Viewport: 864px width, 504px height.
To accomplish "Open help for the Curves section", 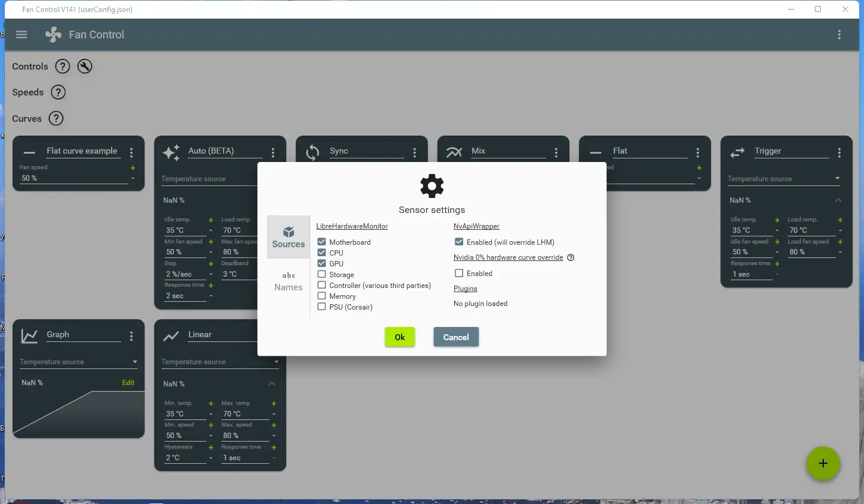I will pyautogui.click(x=56, y=118).
